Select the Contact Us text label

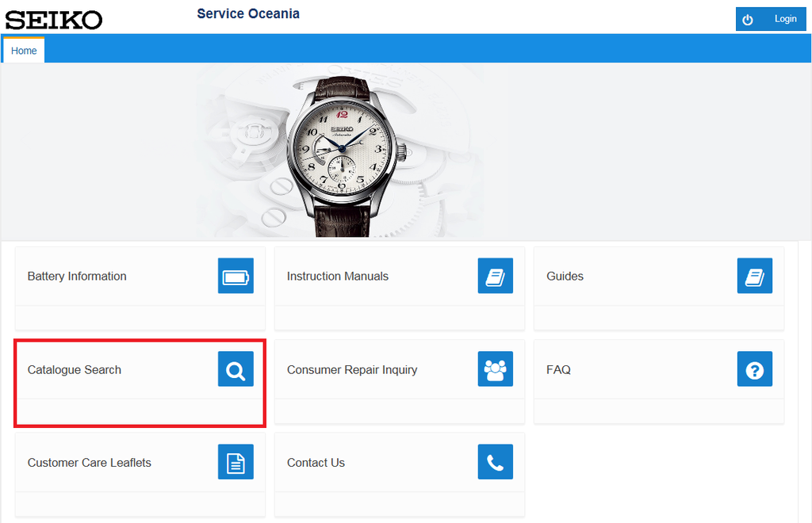click(x=316, y=463)
